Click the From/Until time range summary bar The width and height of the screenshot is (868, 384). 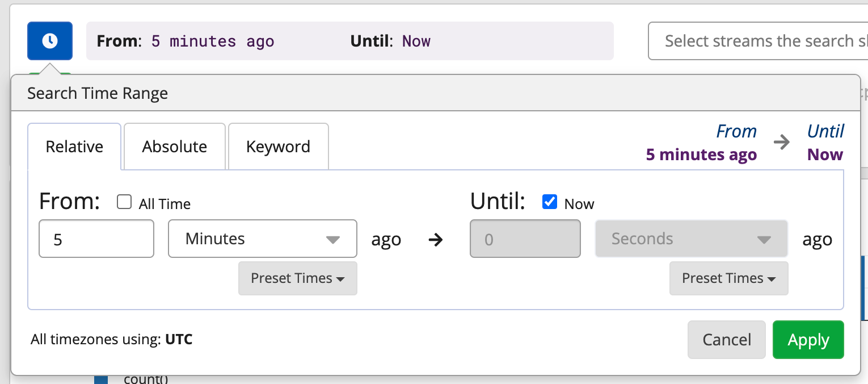pyautogui.click(x=349, y=41)
